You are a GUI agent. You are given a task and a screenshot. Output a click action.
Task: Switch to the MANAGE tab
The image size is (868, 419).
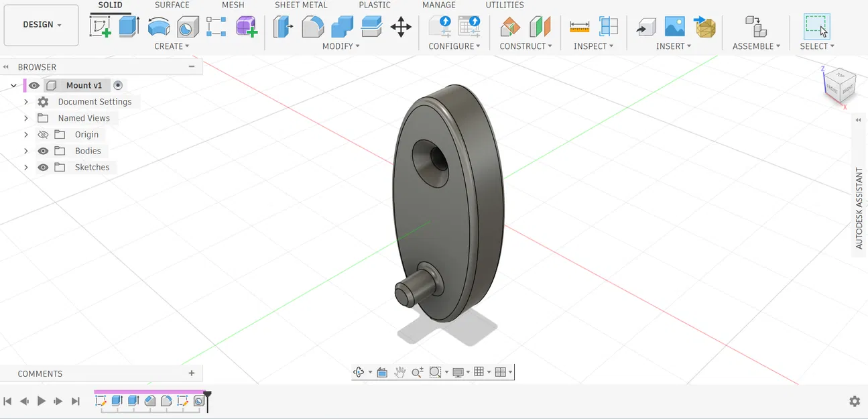[439, 5]
